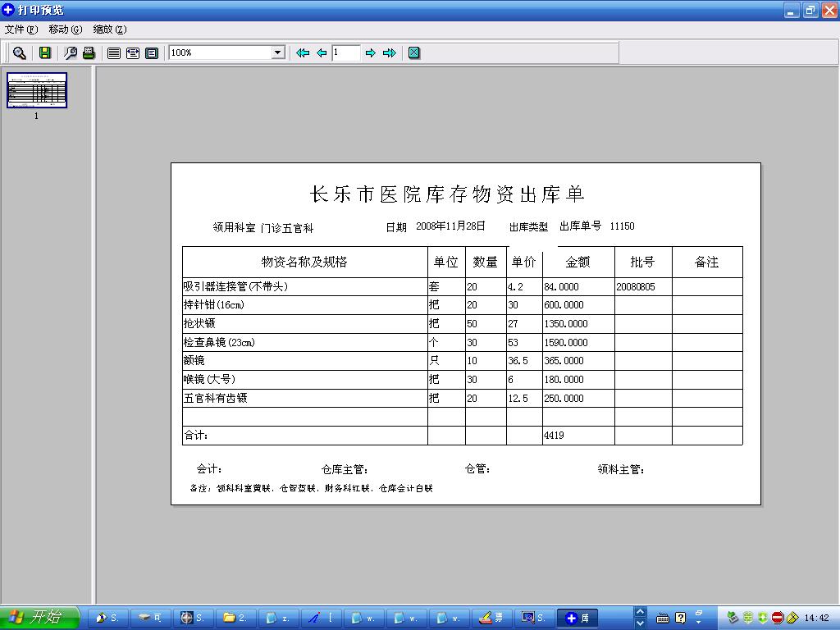Open the 文件(F) menu
This screenshot has width=840, height=630.
21,30
